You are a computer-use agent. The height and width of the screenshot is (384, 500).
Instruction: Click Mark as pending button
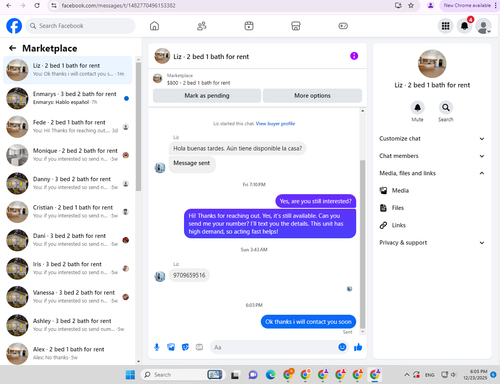pos(207,96)
